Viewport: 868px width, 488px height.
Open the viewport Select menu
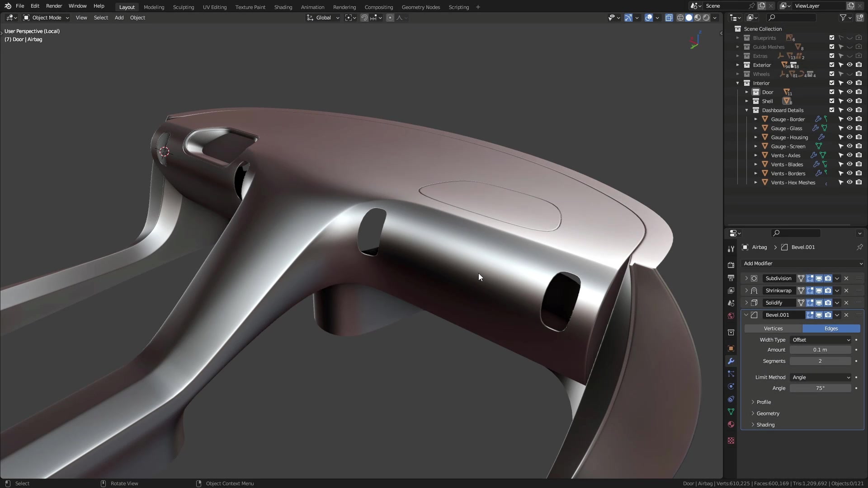coord(101,18)
